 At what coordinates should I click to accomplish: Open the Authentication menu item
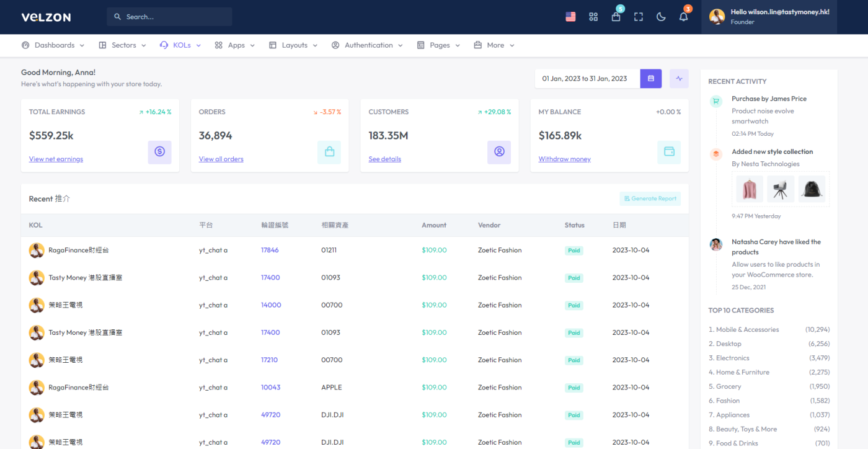click(x=368, y=45)
